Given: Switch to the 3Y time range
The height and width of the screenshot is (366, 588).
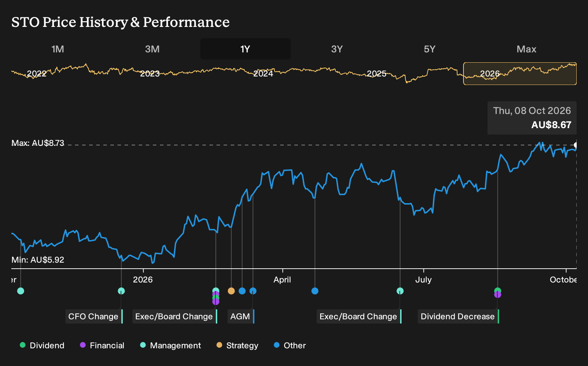Looking at the screenshot, I should [337, 49].
